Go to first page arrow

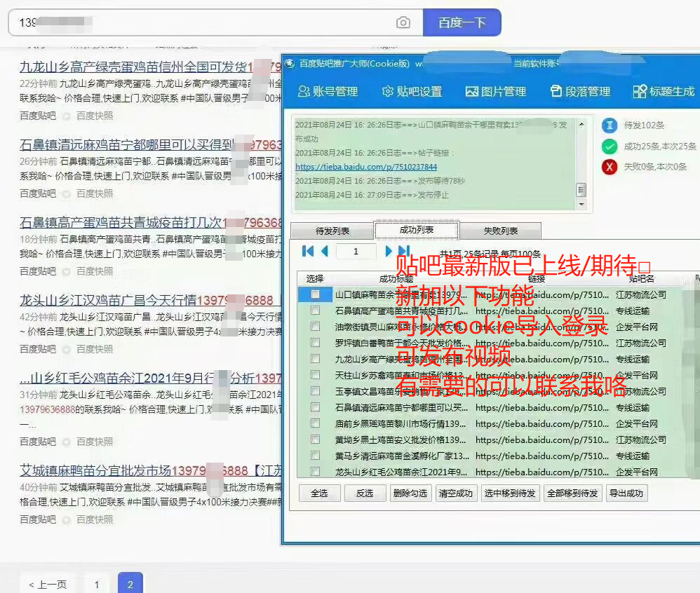click(308, 251)
